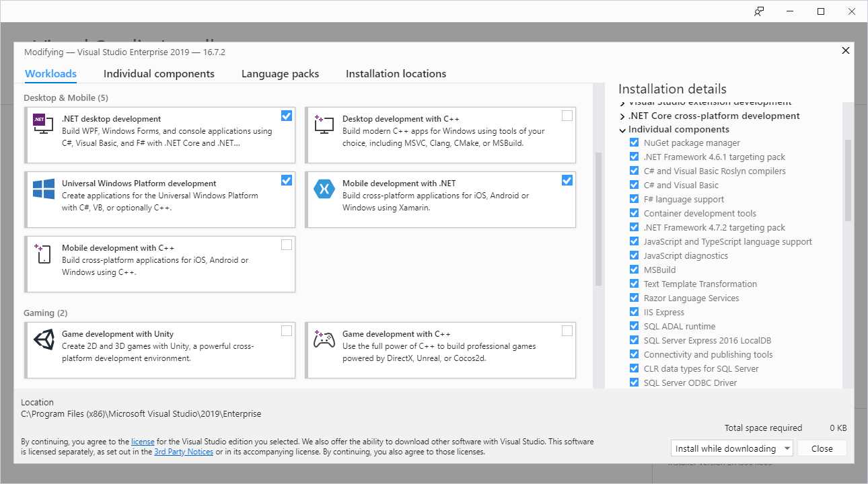Viewport: 868px width, 484px height.
Task: Expand .NET Core cross-platform development
Action: (x=621, y=116)
